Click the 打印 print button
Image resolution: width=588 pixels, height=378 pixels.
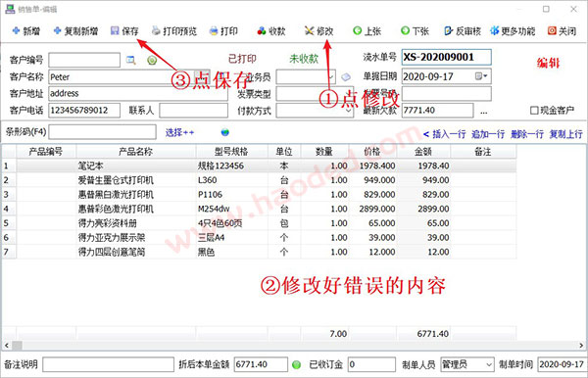[x=223, y=31]
